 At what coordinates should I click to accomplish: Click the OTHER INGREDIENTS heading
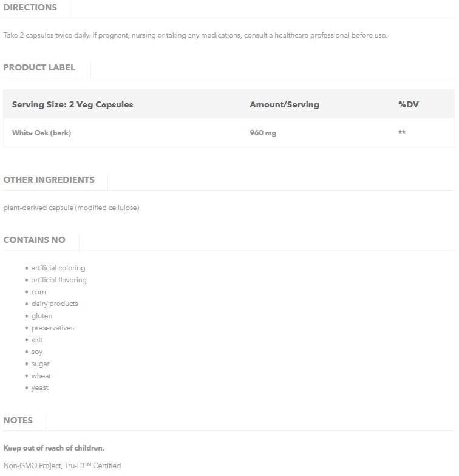[49, 180]
